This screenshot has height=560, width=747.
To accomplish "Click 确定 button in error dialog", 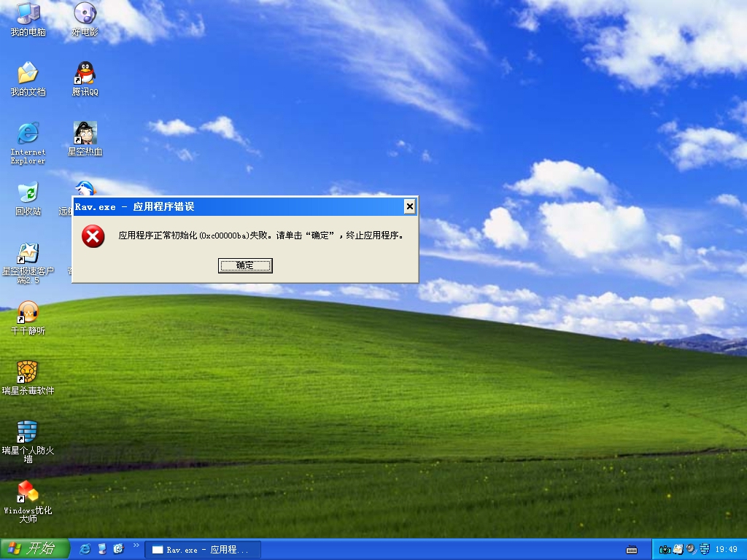I will coord(245,265).
